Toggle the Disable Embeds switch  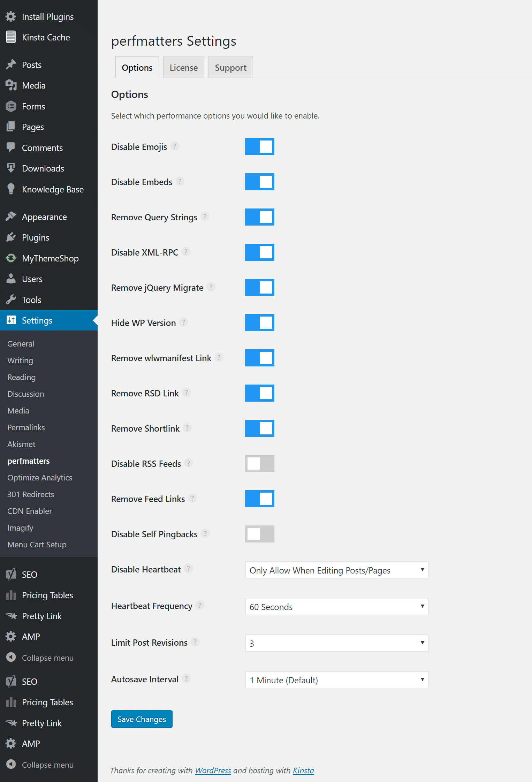(x=259, y=182)
